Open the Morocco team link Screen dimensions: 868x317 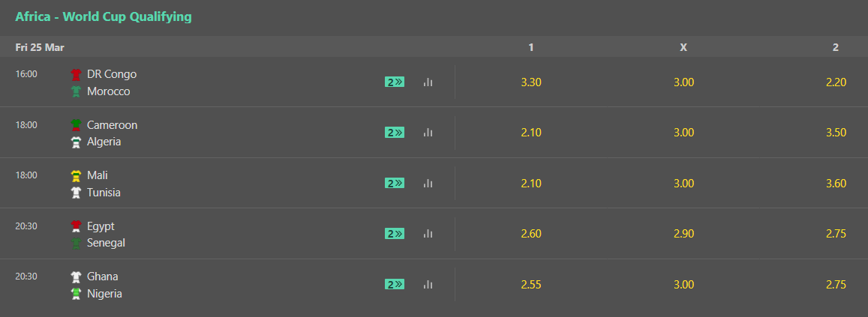click(109, 91)
